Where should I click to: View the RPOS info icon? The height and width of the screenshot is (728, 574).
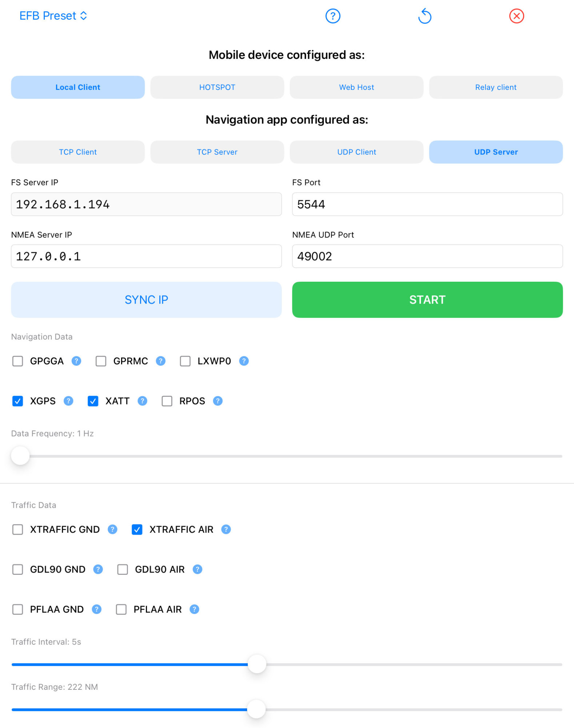point(218,401)
